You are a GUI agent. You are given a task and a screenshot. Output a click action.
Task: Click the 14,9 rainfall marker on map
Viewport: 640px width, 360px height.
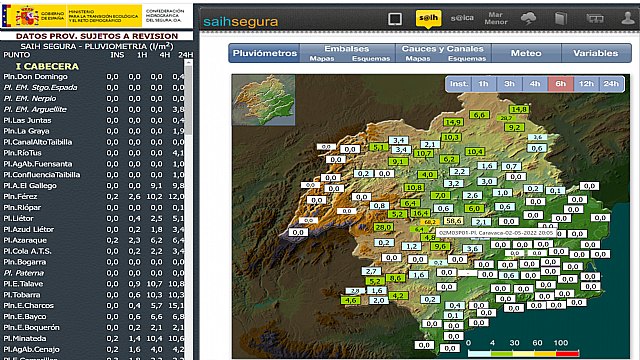click(453, 122)
